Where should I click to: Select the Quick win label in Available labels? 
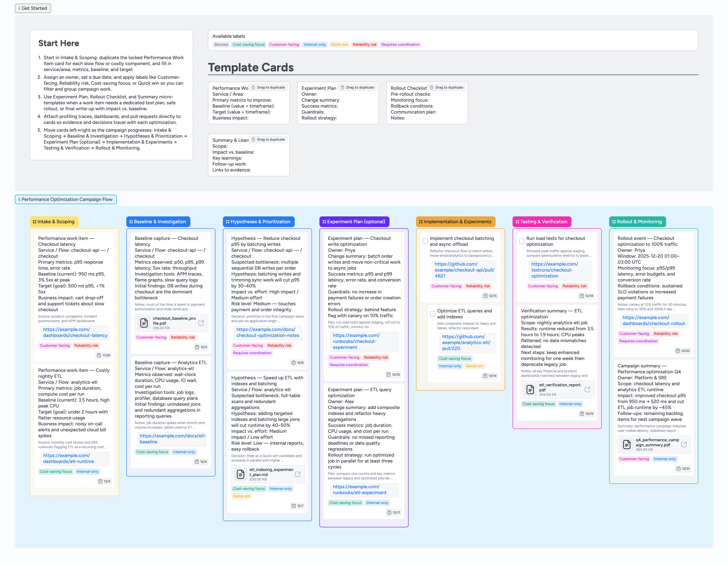[339, 44]
